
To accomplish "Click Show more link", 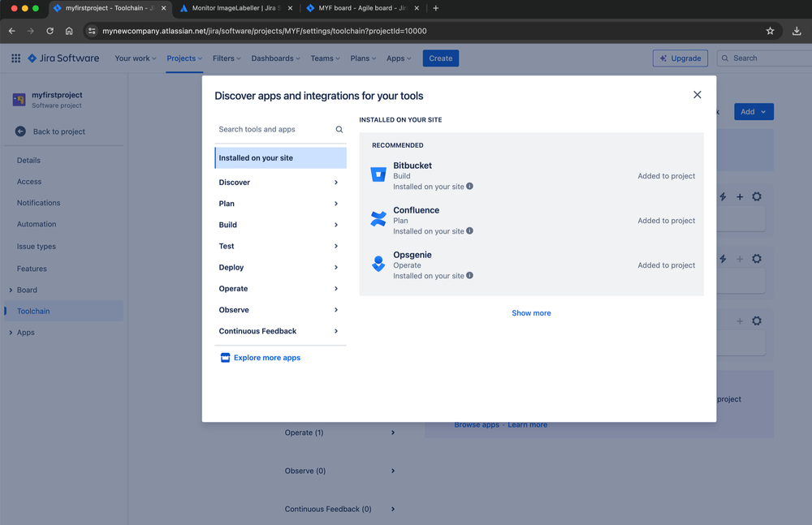I will coord(531,313).
